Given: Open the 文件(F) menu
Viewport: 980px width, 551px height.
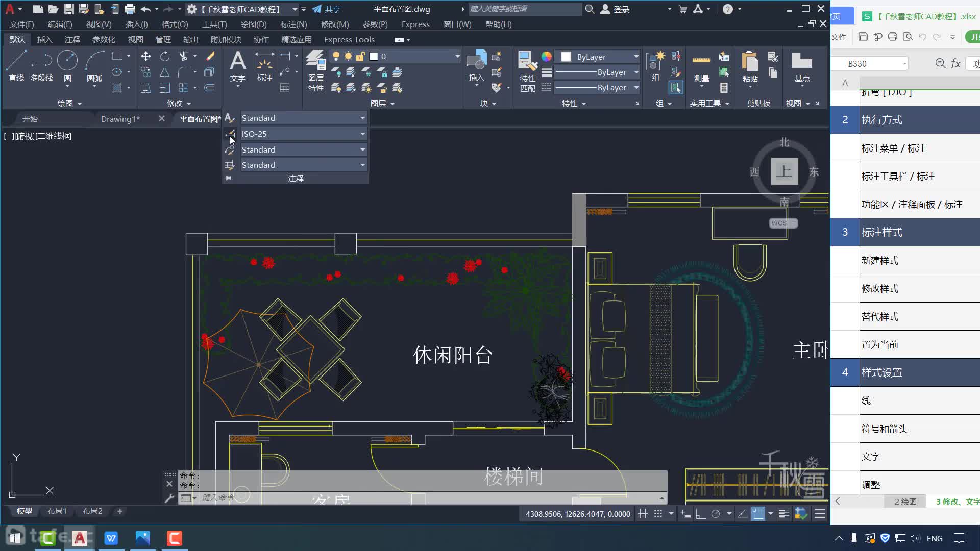Looking at the screenshot, I should pyautogui.click(x=22, y=24).
